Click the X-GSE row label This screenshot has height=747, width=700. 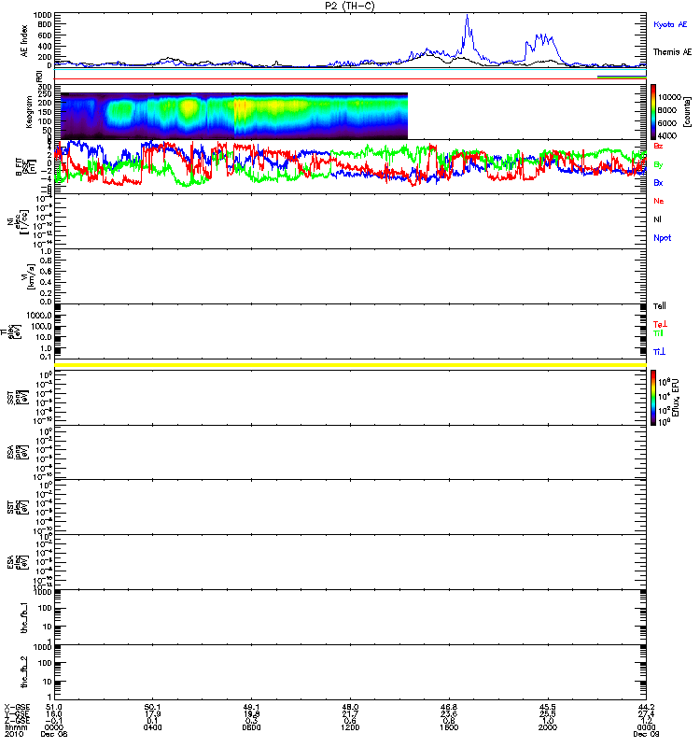[17, 707]
